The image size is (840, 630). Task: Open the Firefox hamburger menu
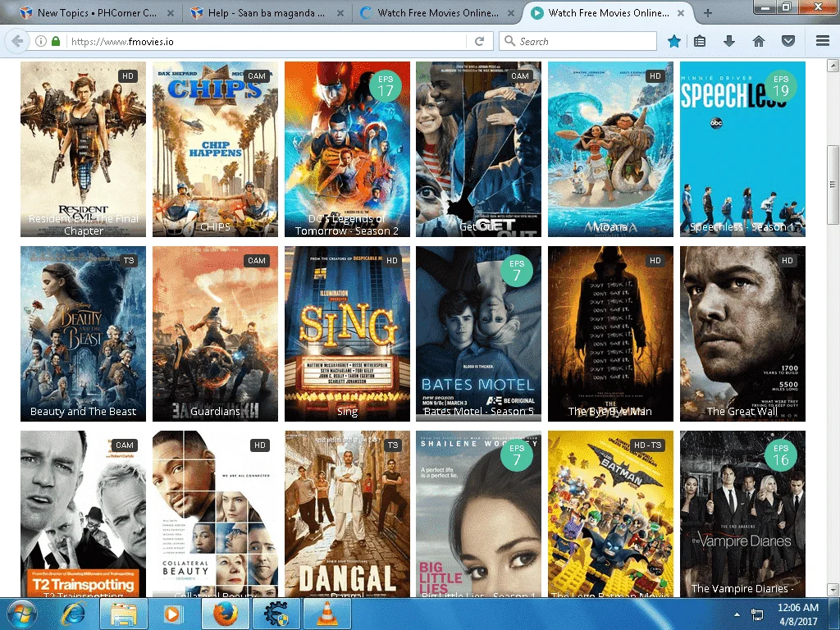click(822, 41)
